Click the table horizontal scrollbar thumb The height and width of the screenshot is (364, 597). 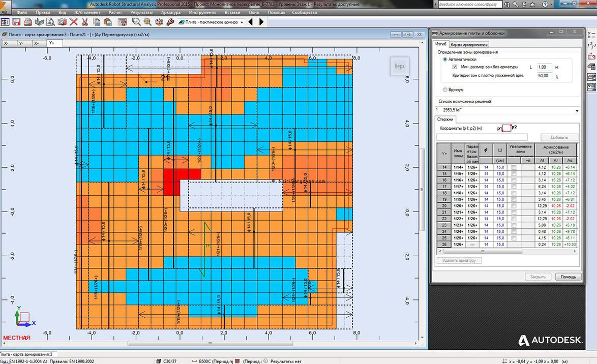coord(483,251)
